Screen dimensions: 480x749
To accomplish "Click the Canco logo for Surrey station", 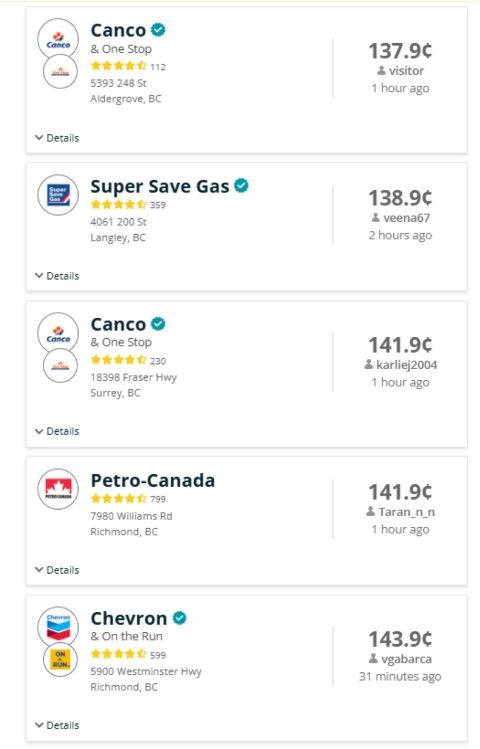I will [58, 333].
